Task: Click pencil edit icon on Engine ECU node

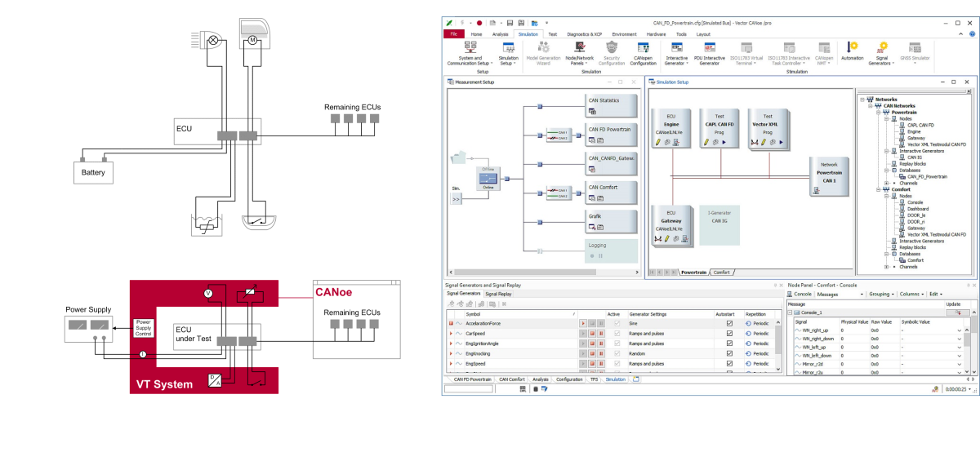Action: pos(657,142)
